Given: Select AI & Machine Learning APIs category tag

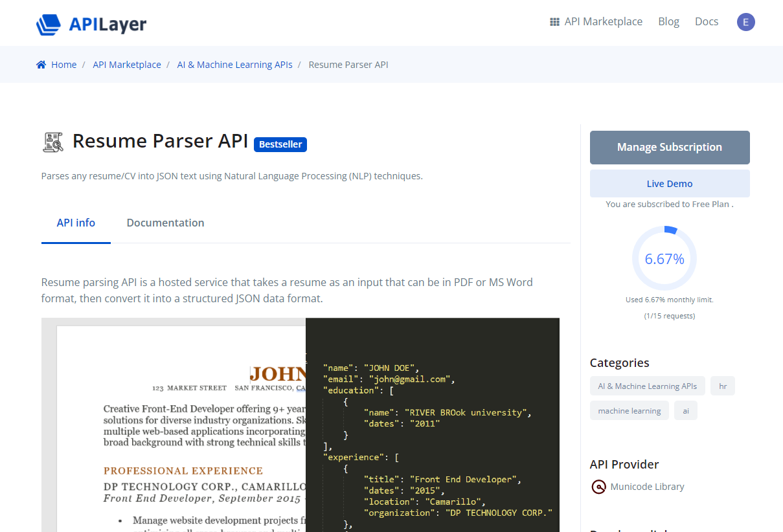Looking at the screenshot, I should 648,386.
